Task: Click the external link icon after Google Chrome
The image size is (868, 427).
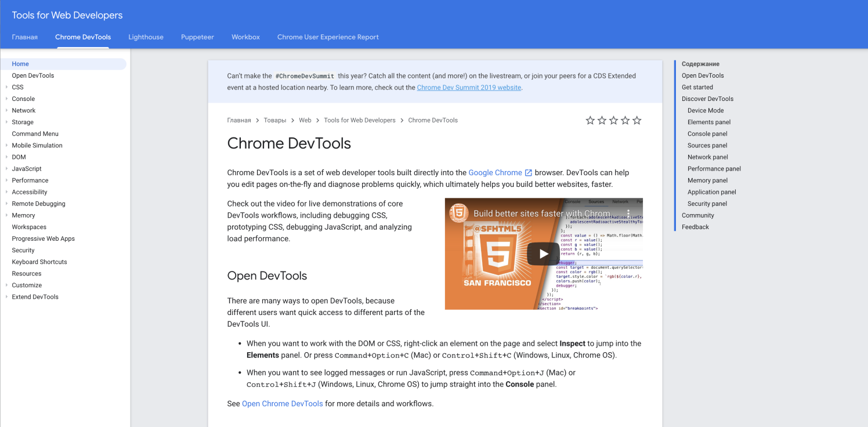Action: [x=528, y=173]
